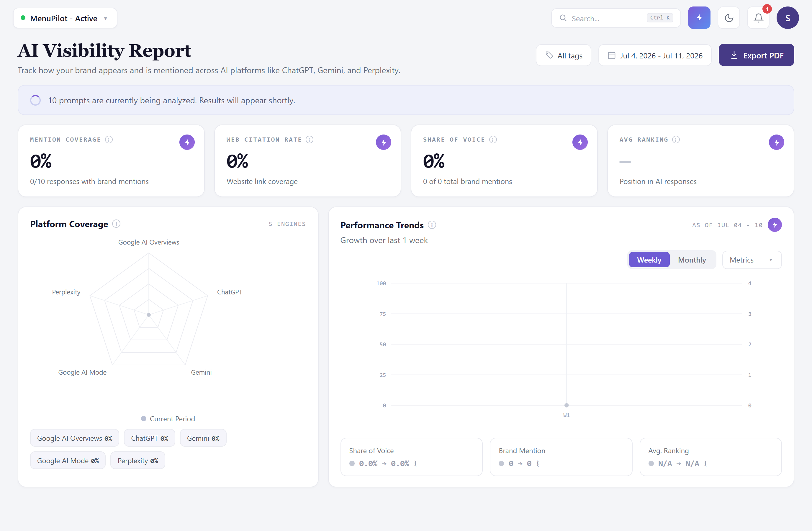This screenshot has height=531, width=812.
Task: Open the Jul 4 - Jul 11 date range picker
Action: pyautogui.click(x=655, y=55)
